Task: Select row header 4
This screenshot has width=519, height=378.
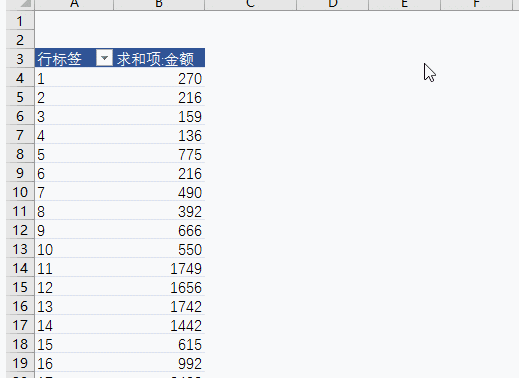Action: click(x=20, y=78)
